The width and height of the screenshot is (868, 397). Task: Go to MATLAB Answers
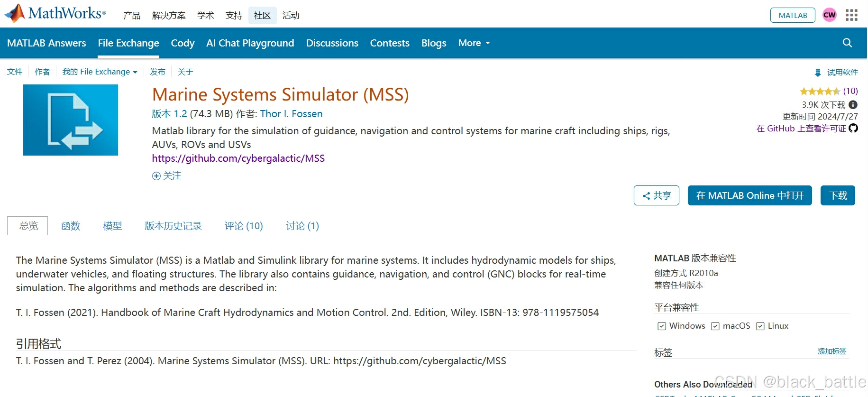[46, 43]
